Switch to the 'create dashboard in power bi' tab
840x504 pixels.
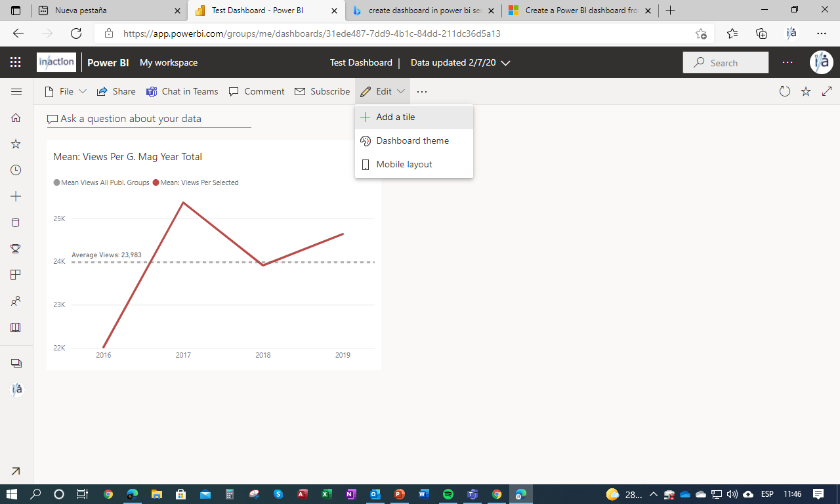point(423,10)
